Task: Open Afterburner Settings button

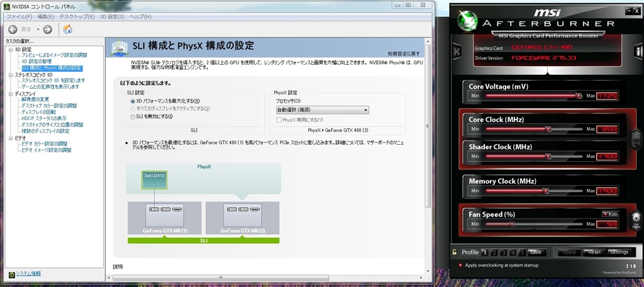Action: pos(619,252)
